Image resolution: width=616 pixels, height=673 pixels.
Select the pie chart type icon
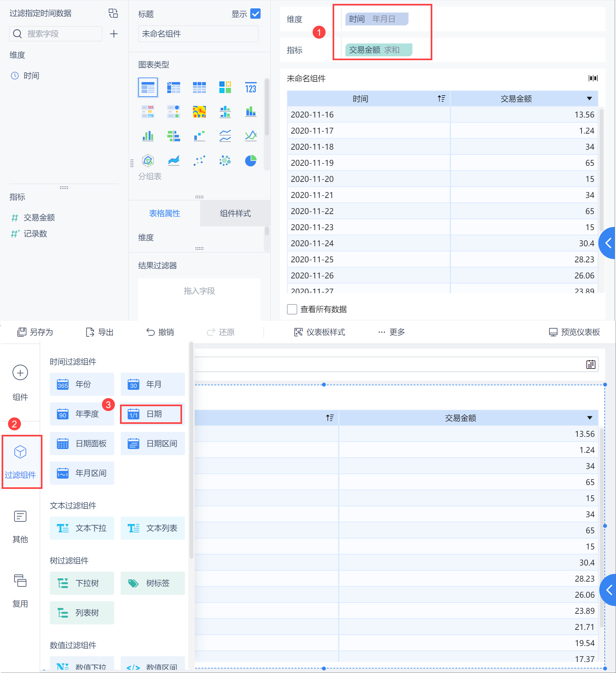click(251, 161)
